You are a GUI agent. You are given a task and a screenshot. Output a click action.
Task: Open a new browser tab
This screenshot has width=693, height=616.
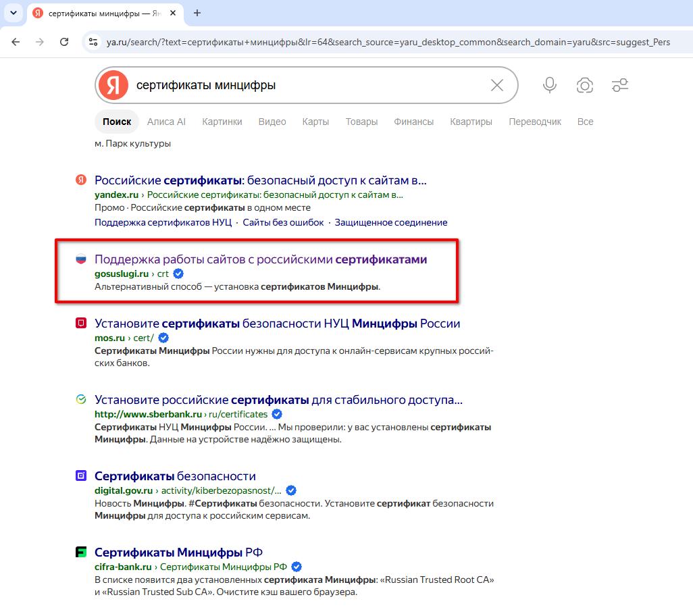[197, 14]
